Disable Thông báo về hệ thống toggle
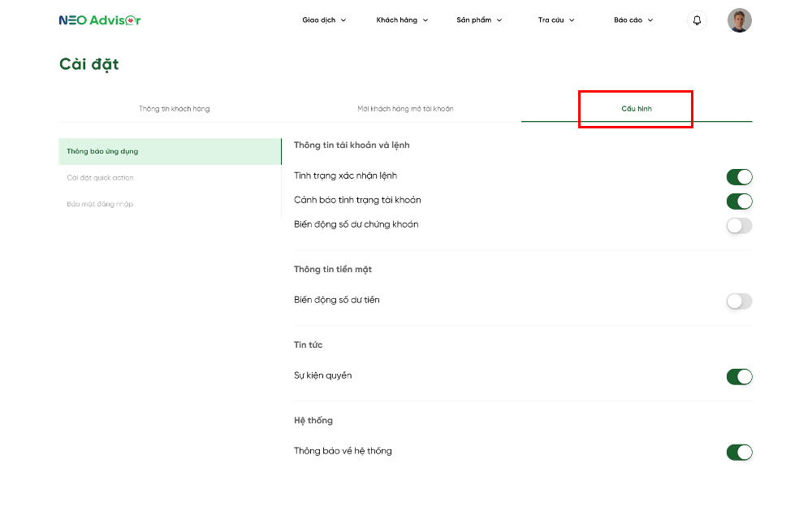This screenshot has height=520, width=812. tap(739, 453)
